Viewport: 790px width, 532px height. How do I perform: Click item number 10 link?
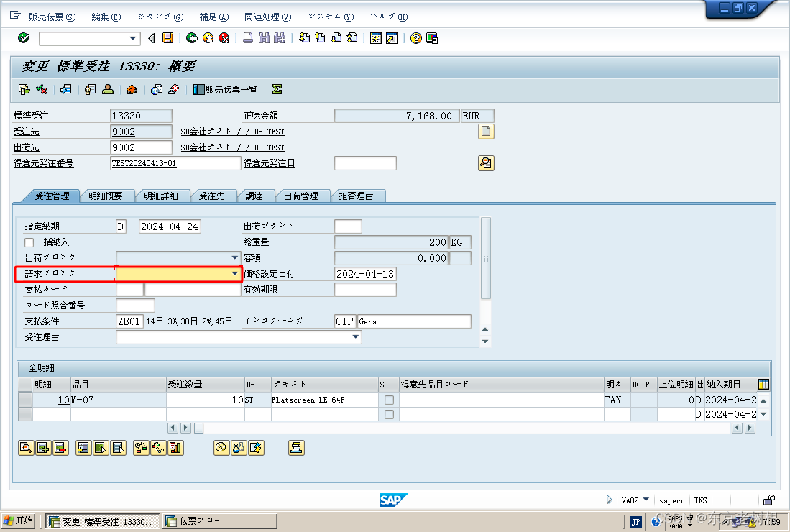pos(63,400)
